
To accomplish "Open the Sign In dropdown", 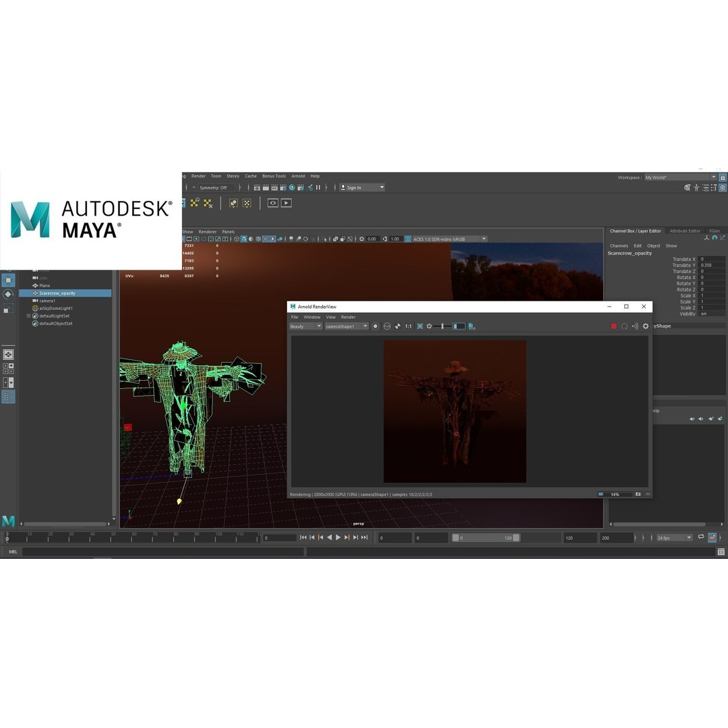I will [363, 187].
